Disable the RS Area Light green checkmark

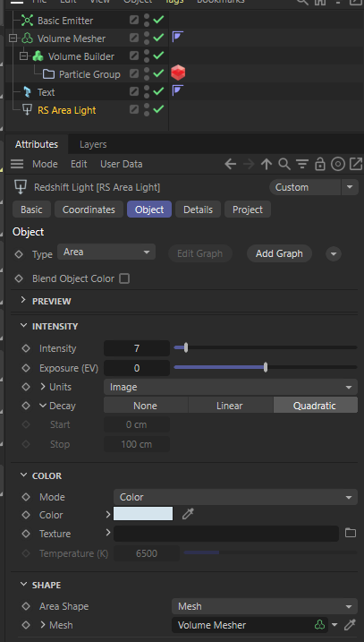158,109
